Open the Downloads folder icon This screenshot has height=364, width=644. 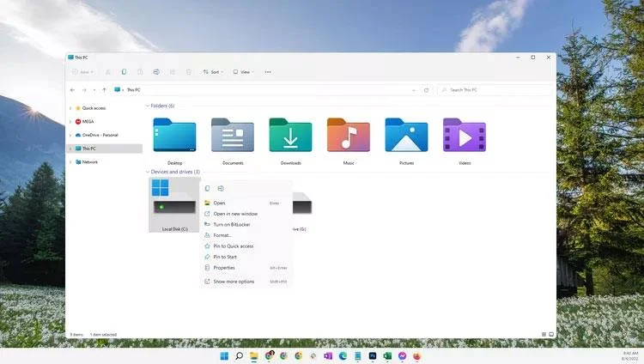[x=290, y=135]
